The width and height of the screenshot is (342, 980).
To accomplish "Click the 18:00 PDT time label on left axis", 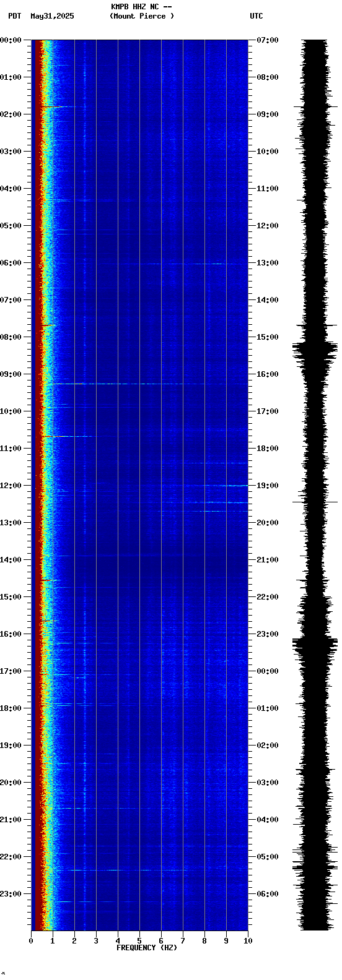I will pos(11,708).
